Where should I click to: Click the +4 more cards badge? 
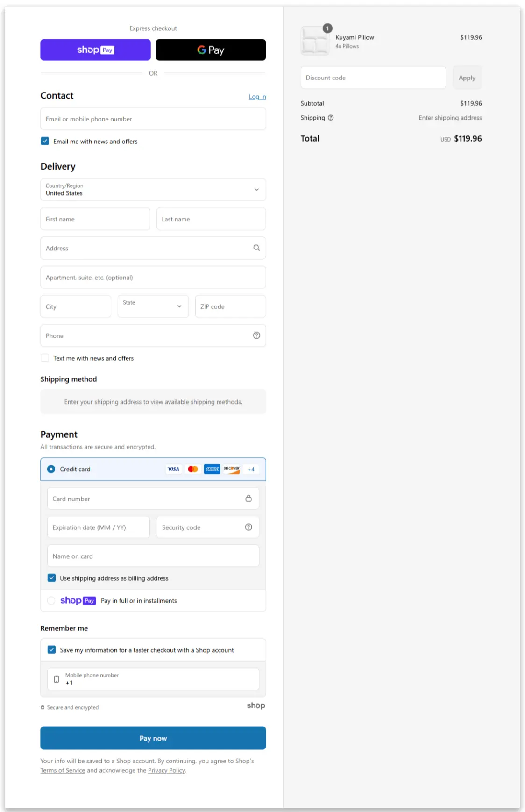pos(251,469)
